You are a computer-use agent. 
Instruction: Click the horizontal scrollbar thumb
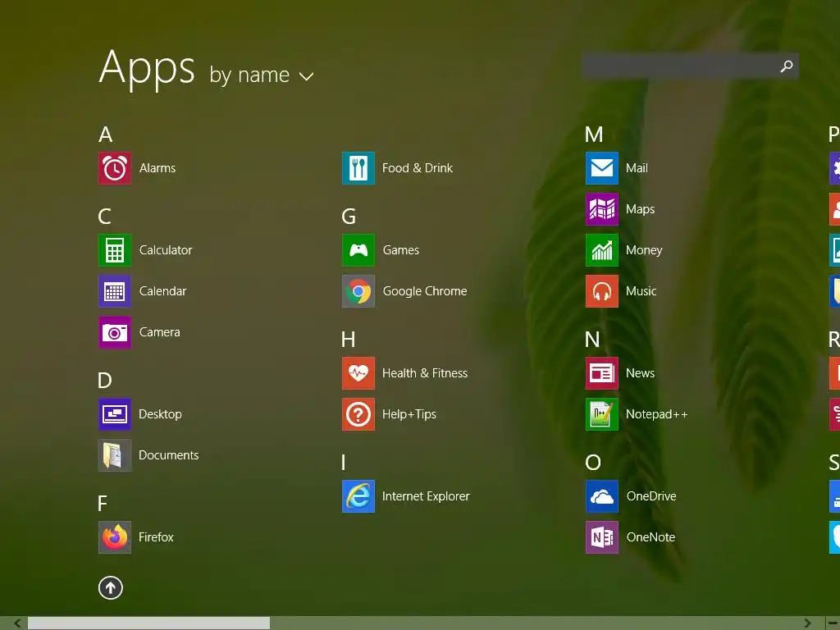[149, 623]
